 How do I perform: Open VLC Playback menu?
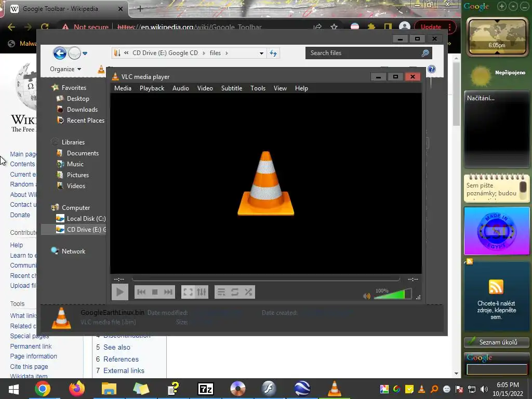(152, 88)
